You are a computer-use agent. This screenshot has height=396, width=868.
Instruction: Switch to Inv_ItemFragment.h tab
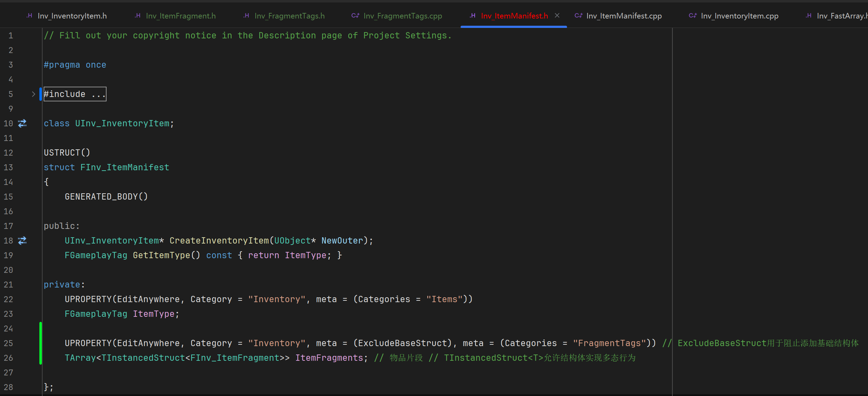[181, 16]
